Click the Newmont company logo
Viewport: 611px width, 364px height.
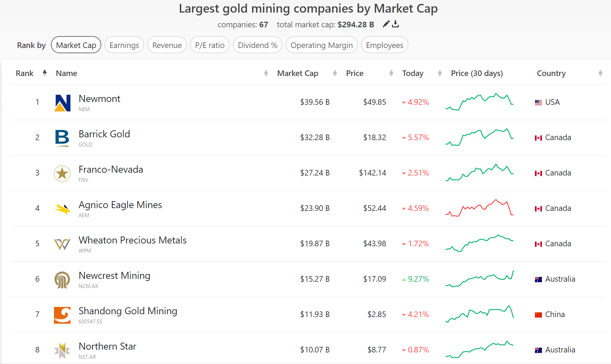point(62,103)
